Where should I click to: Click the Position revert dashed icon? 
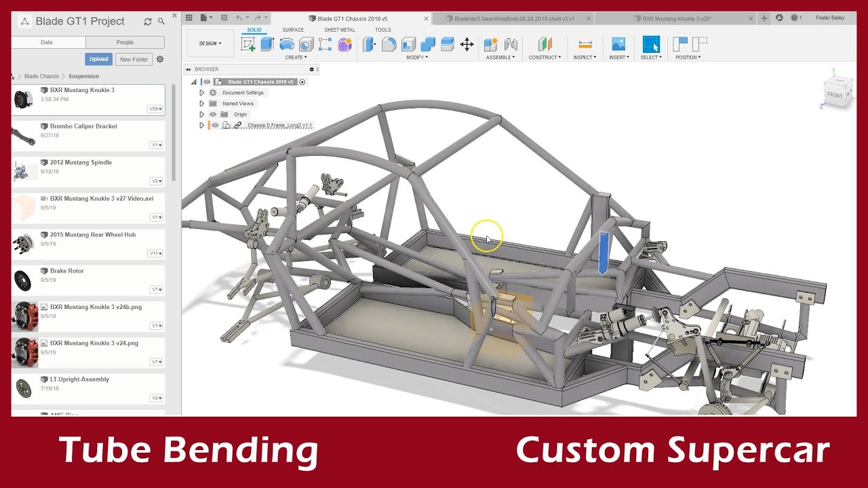[x=700, y=45]
